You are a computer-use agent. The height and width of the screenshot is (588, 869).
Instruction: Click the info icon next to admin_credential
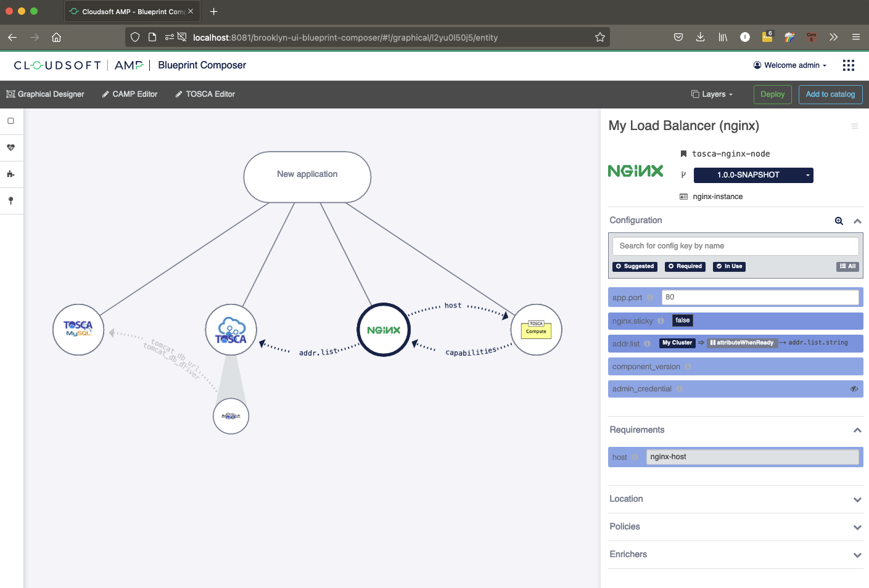pyautogui.click(x=679, y=389)
